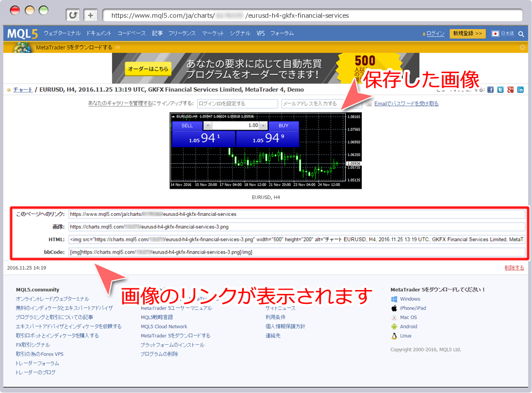Open a new tab with plus icon
This screenshot has width=532, height=393.
[x=90, y=15]
